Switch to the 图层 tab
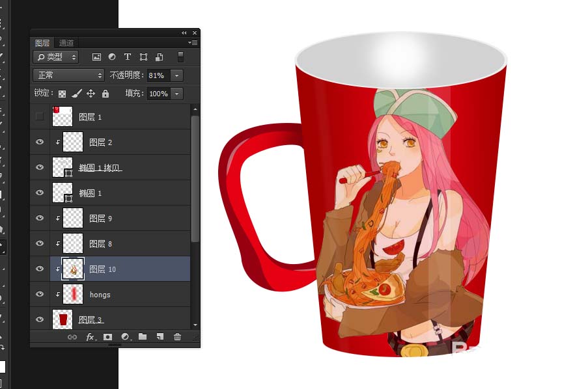Viewport: 588px width, 389px height. 42,43
